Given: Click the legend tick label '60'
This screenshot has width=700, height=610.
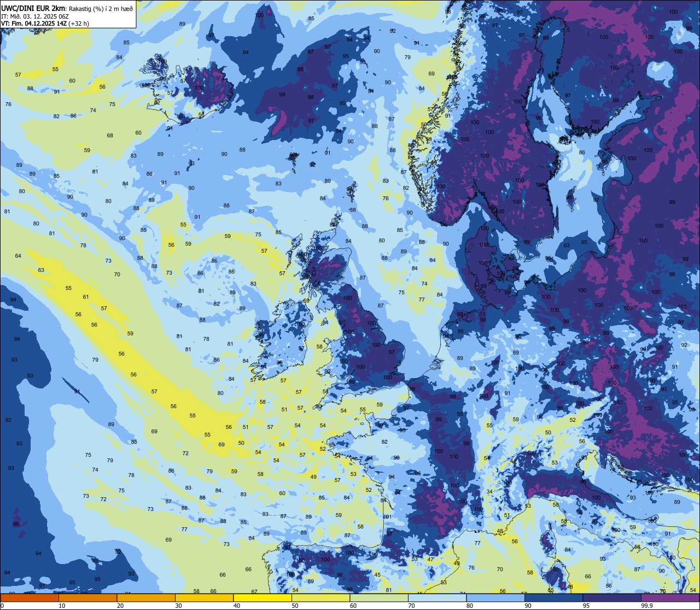Looking at the screenshot, I should [353, 606].
